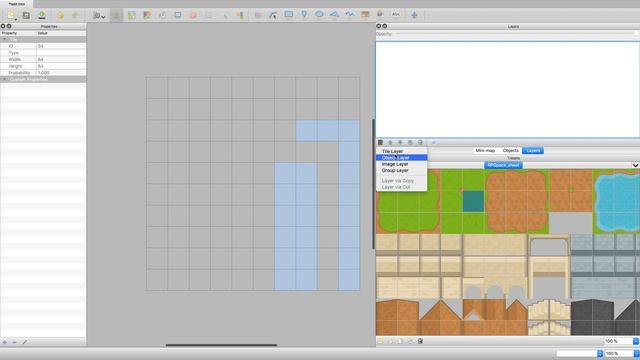Select the Insert Polyline tool
Screen dimensions: 640x360
click(x=350, y=15)
